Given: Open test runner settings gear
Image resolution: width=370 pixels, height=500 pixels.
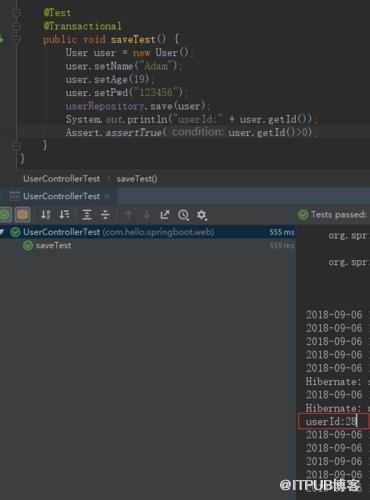Looking at the screenshot, I should 202,215.
